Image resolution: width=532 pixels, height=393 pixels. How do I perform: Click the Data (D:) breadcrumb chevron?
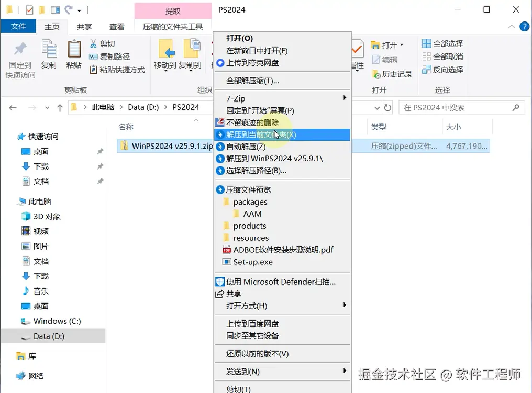[165, 107]
